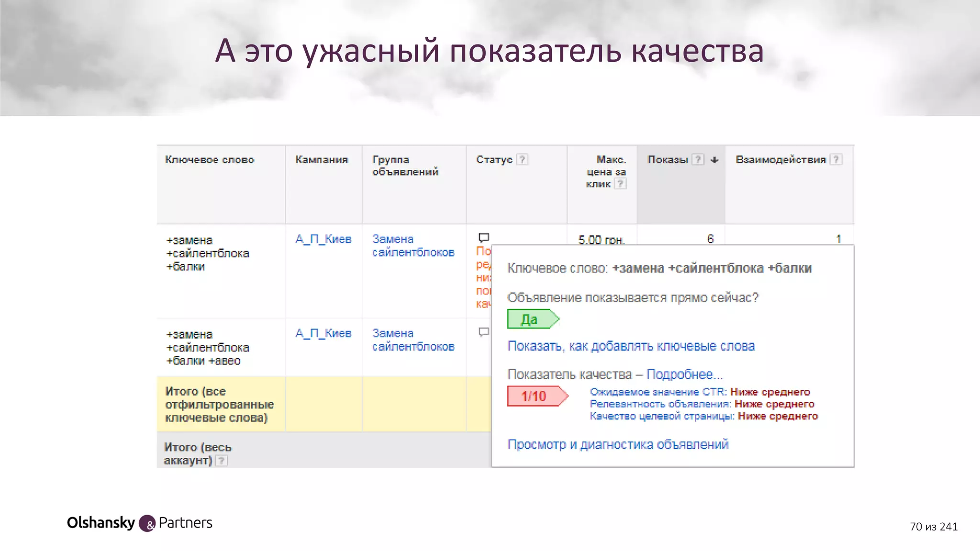Click the help icon next to Взаимодействия
The width and height of the screenshot is (980, 551).
click(836, 160)
